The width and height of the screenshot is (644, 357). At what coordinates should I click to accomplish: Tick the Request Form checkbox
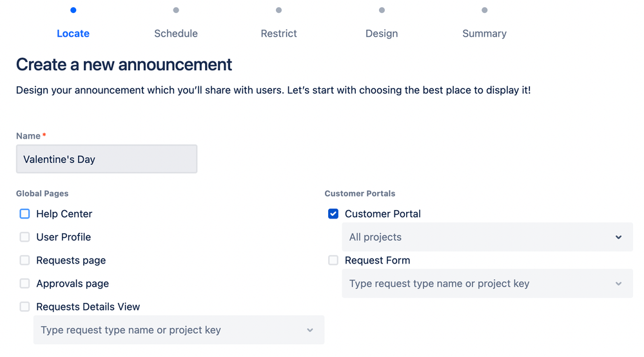pyautogui.click(x=333, y=260)
